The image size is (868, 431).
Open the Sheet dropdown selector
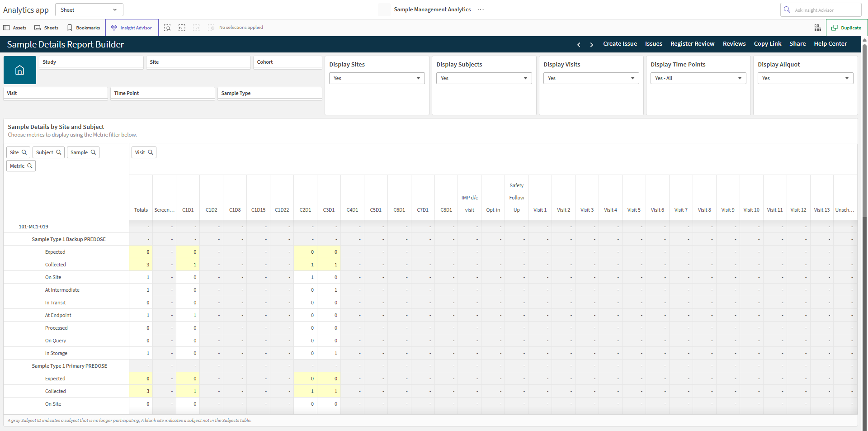(89, 9)
